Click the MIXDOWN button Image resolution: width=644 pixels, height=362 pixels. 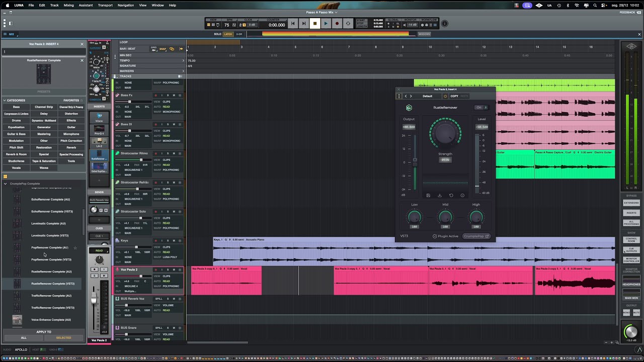pyautogui.click(x=424, y=34)
